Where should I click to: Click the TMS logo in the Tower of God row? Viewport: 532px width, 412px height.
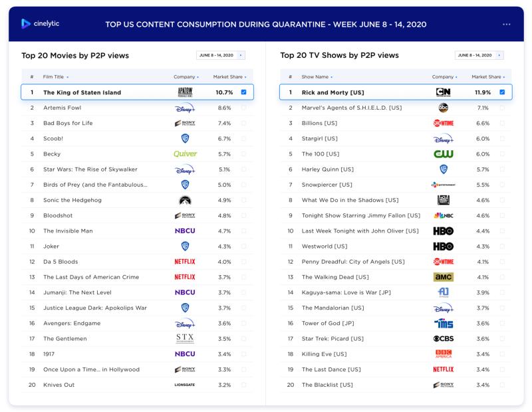click(444, 324)
